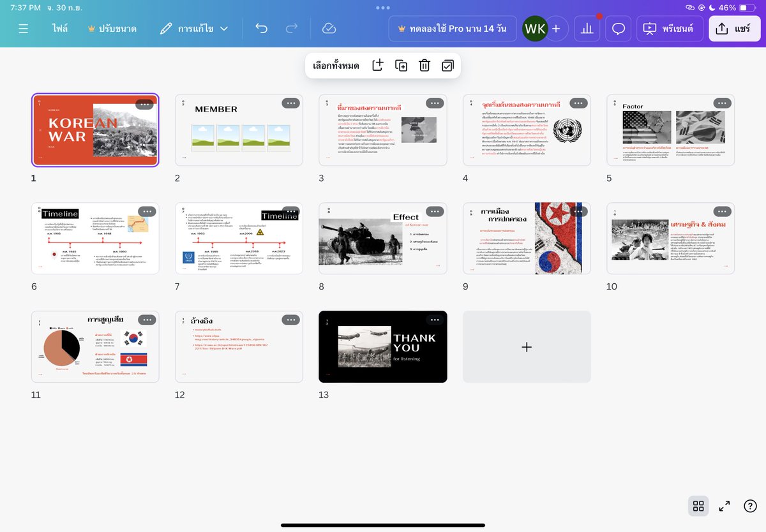Select the Factor slide thumbnail
This screenshot has width=766, height=532.
point(670,130)
